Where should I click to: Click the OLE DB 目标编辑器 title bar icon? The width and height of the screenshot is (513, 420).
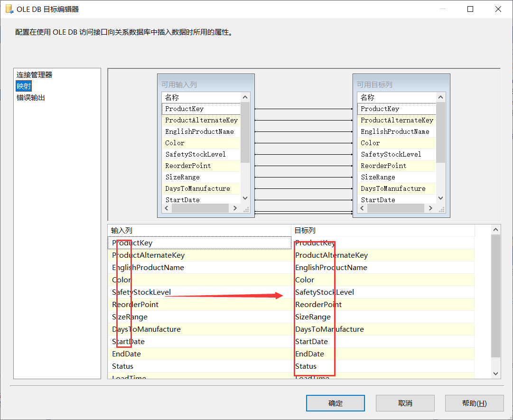coord(9,9)
